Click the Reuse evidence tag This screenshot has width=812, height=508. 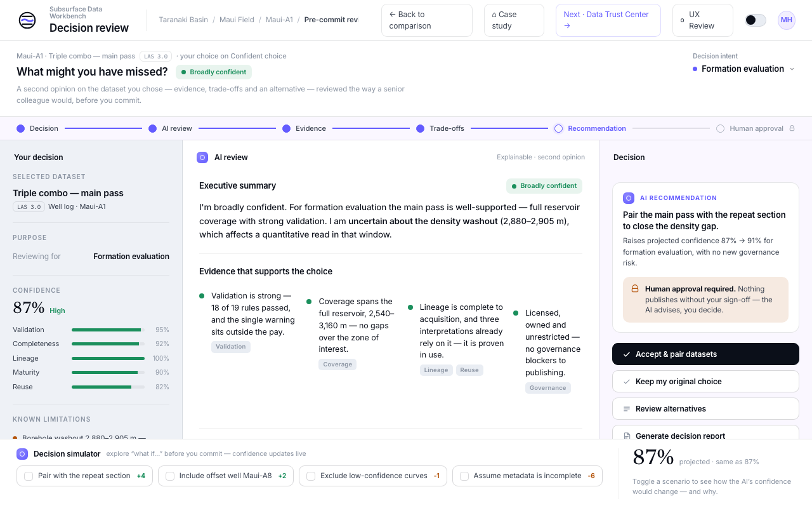point(469,370)
